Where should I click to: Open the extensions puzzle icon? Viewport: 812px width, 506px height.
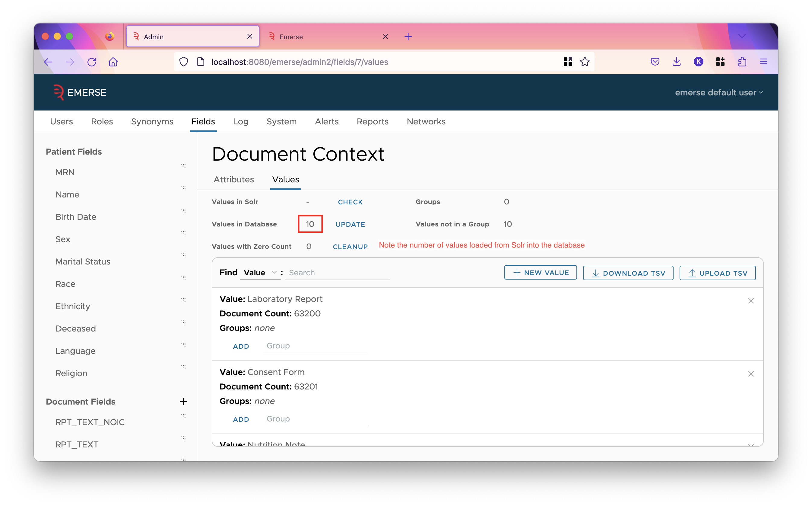tap(742, 62)
